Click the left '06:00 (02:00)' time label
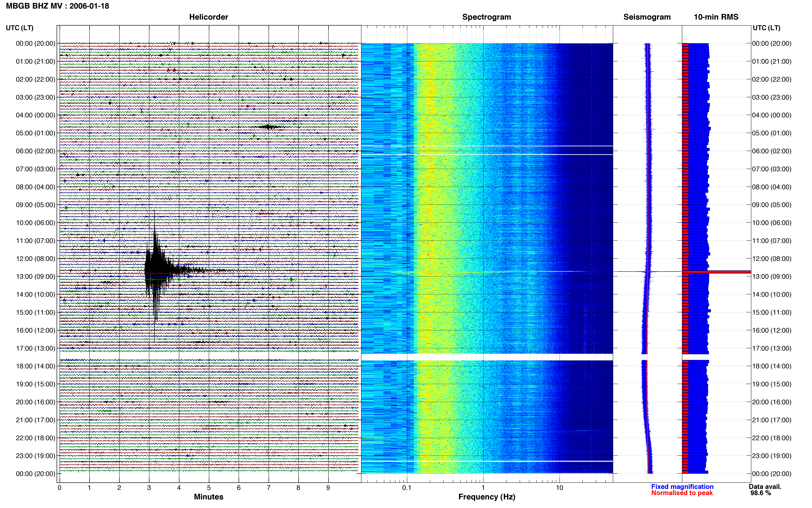 36,151
